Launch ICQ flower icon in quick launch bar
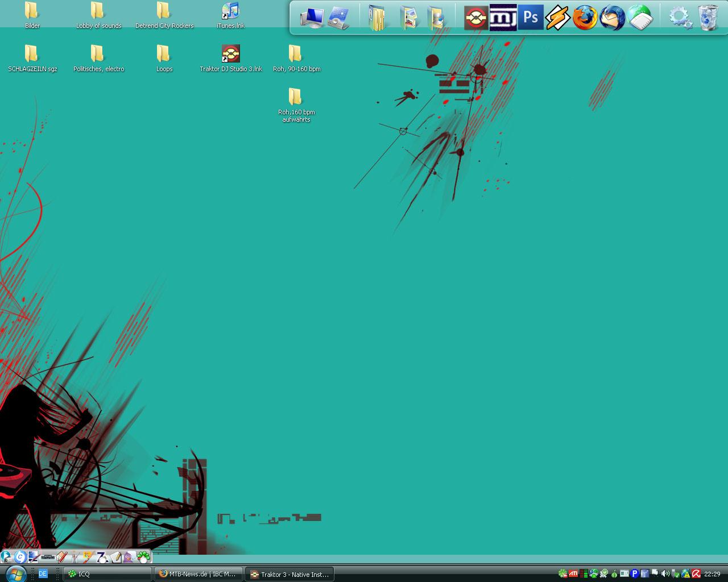728x582 pixels. point(143,557)
